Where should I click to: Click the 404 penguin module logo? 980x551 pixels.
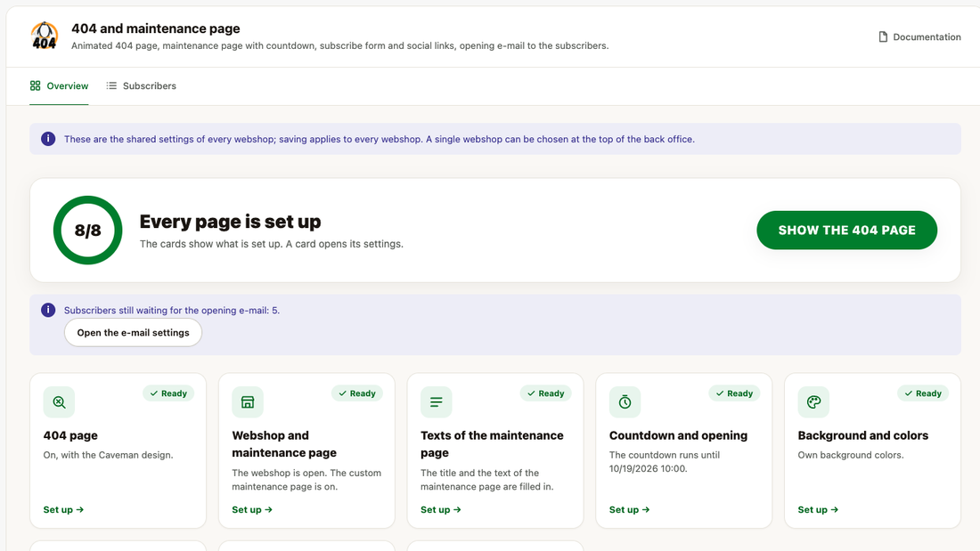click(x=45, y=36)
